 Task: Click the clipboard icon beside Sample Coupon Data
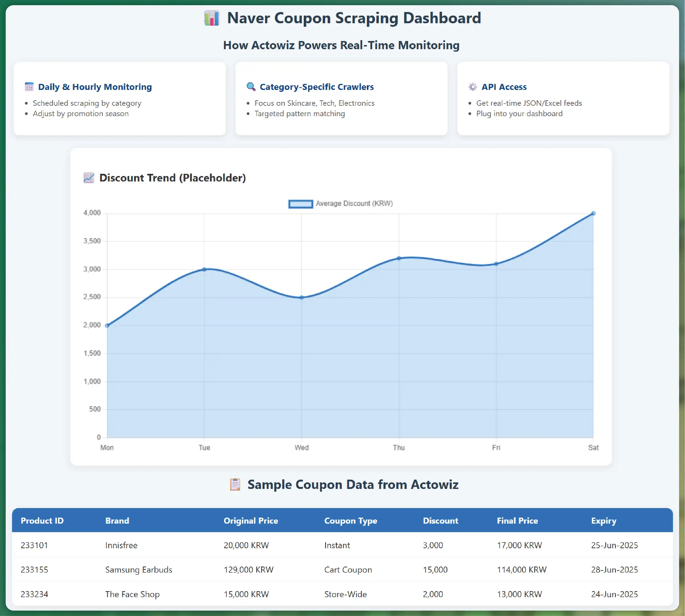click(x=235, y=484)
